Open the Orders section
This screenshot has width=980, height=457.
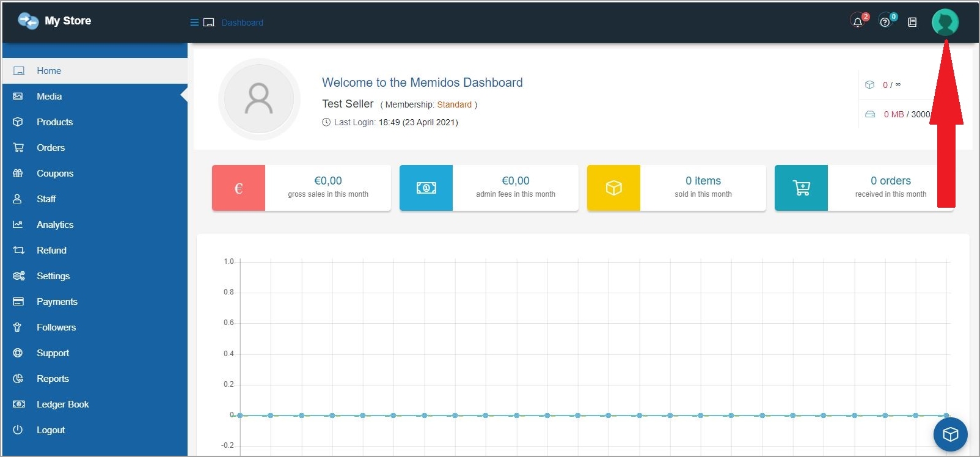pyautogui.click(x=95, y=148)
